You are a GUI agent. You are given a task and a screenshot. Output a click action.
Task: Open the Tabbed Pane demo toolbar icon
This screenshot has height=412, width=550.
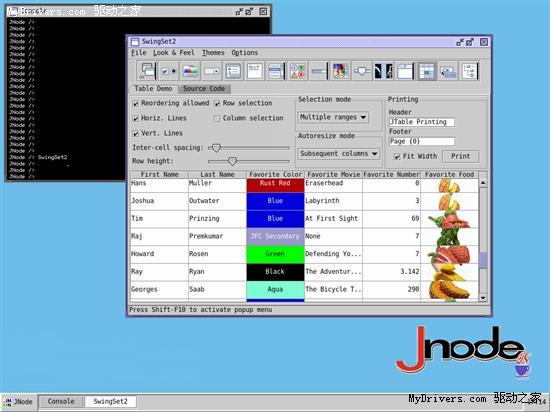(x=405, y=71)
